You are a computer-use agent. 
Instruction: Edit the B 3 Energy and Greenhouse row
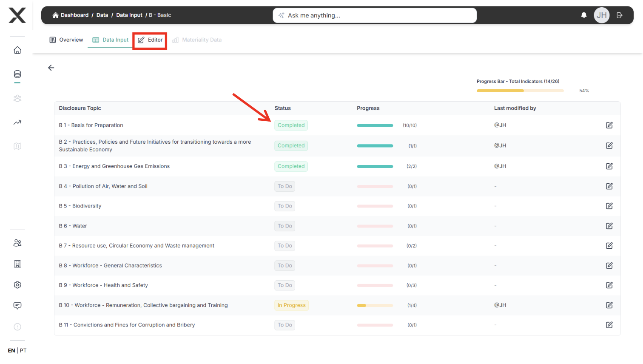point(609,166)
